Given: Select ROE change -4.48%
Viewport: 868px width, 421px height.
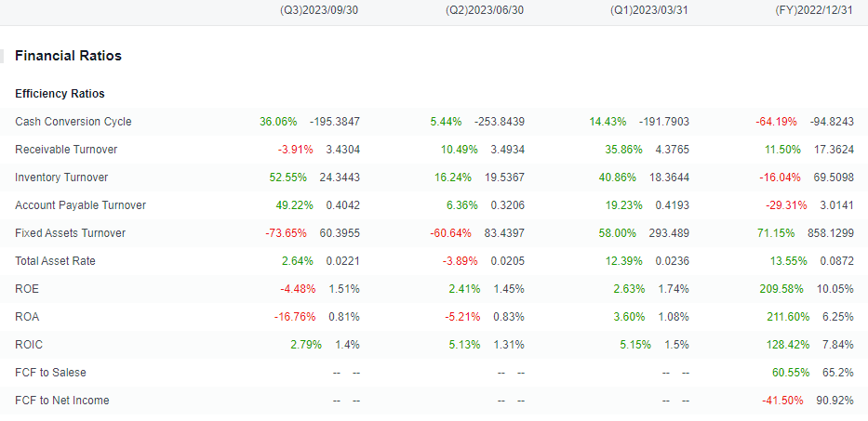Looking at the screenshot, I should (298, 289).
